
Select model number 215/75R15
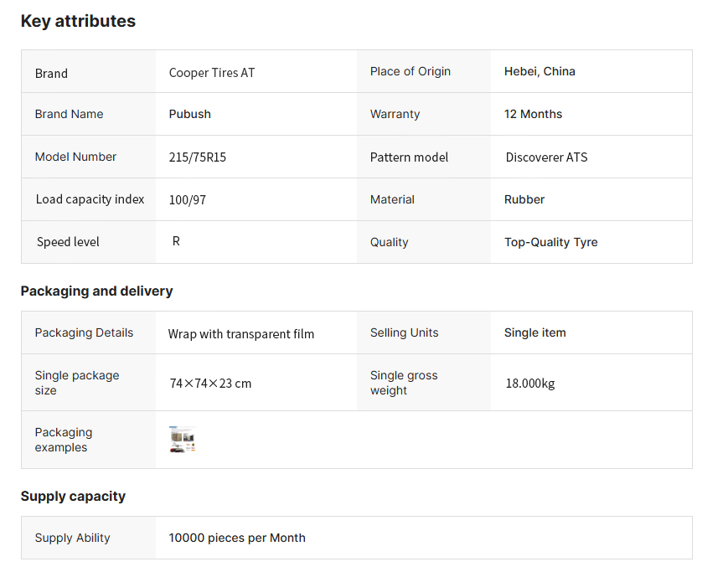pos(198,157)
